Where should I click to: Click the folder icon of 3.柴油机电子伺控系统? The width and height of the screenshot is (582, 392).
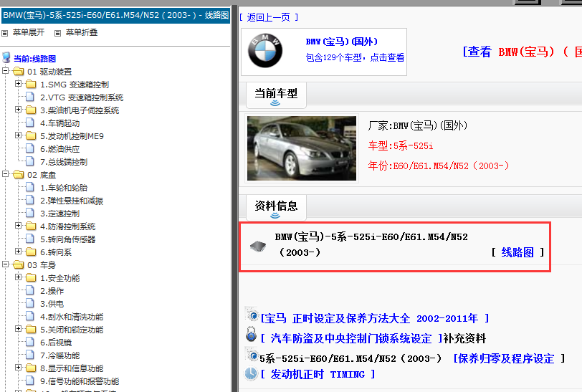31,110
